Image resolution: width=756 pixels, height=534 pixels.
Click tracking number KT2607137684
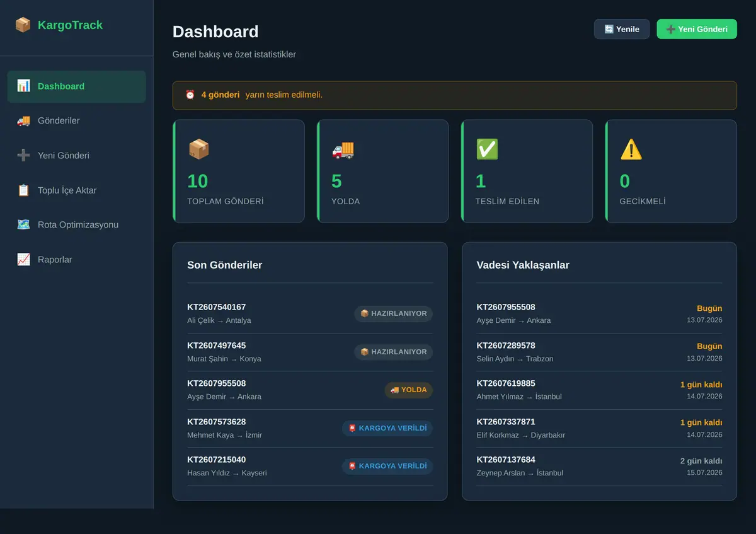coord(506,460)
